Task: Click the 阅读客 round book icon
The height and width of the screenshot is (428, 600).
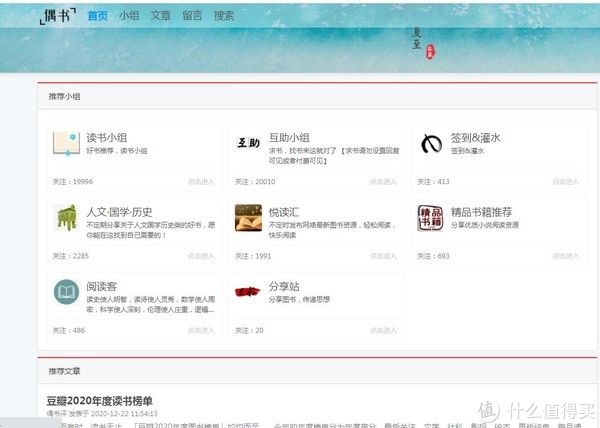Action: (67, 292)
